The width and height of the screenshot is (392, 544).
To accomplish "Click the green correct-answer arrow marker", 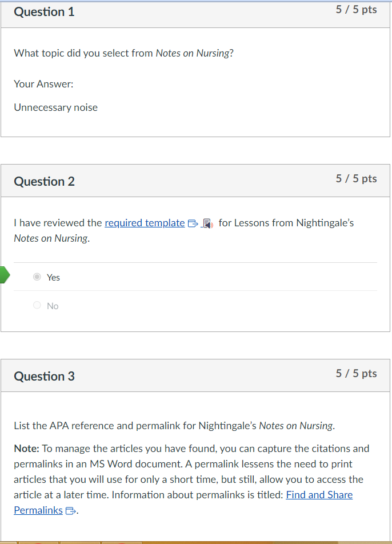I will coord(5,275).
